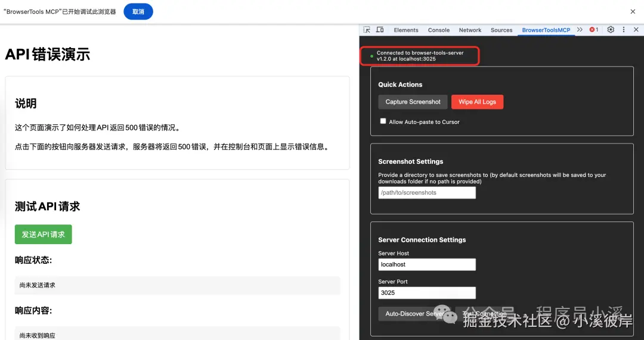The image size is (644, 340).
Task: Click the Capture Screenshot button
Action: (413, 102)
